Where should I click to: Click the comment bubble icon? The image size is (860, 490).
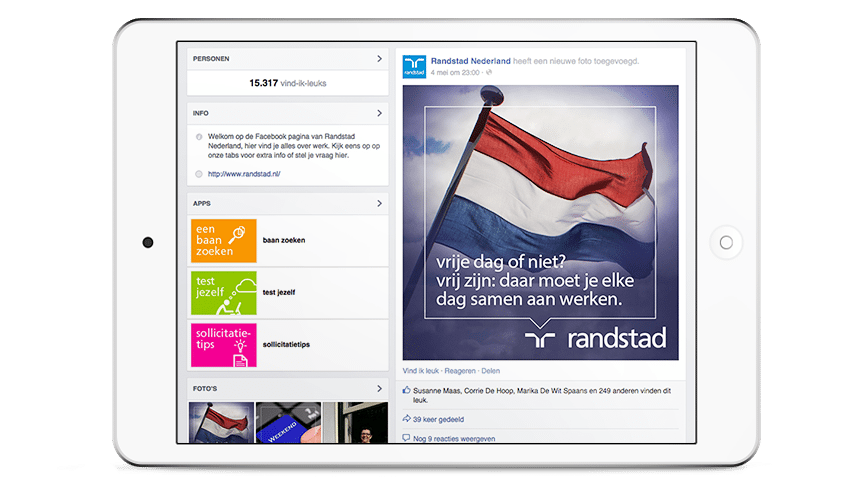click(x=406, y=438)
